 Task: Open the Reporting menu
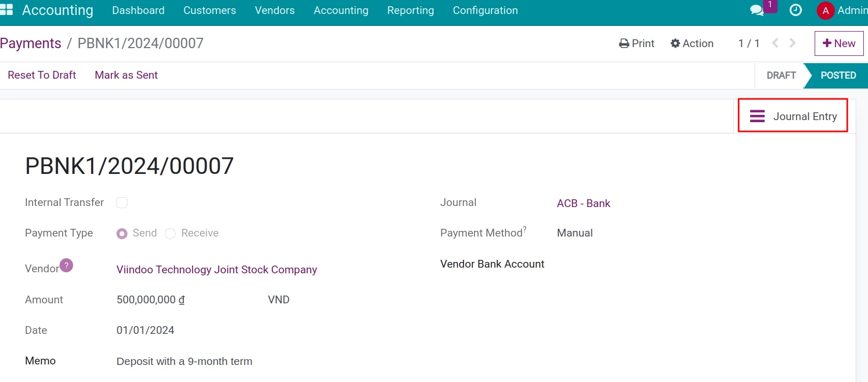point(411,10)
